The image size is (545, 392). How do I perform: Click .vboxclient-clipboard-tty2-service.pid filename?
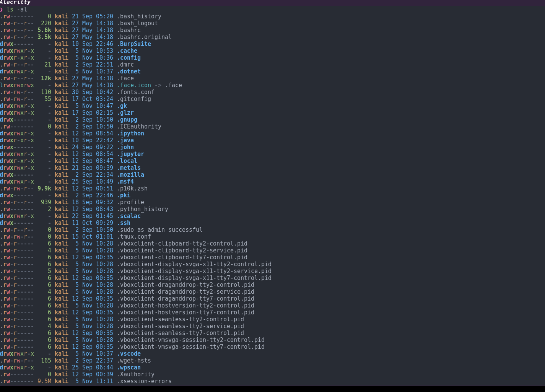(182, 250)
